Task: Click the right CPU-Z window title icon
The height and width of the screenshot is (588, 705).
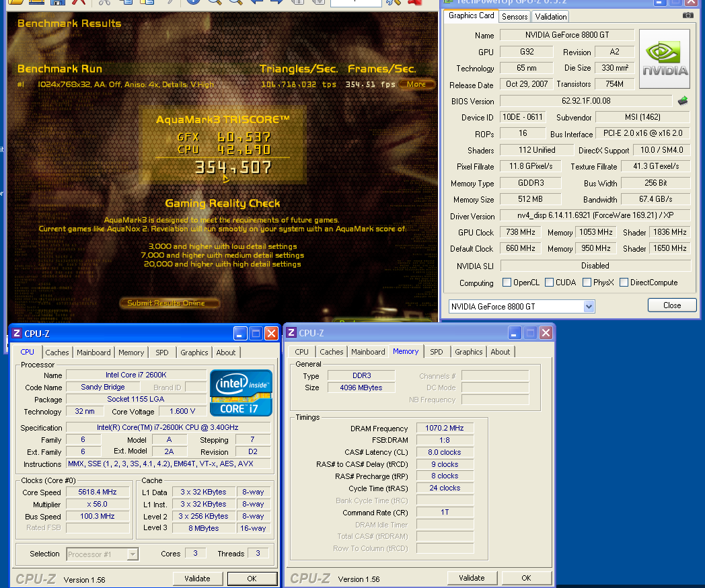Action: coord(291,332)
